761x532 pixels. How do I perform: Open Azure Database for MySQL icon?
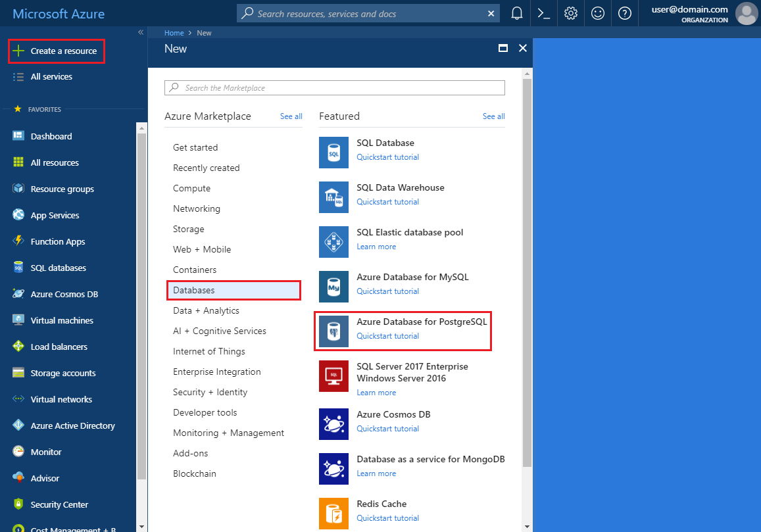tap(333, 287)
